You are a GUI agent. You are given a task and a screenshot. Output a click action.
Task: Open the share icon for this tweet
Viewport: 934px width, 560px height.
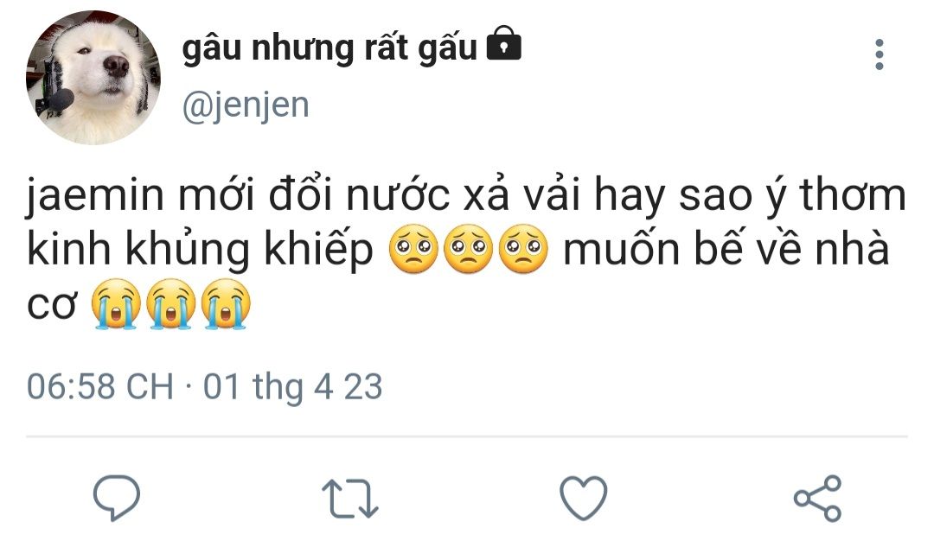tap(817, 499)
